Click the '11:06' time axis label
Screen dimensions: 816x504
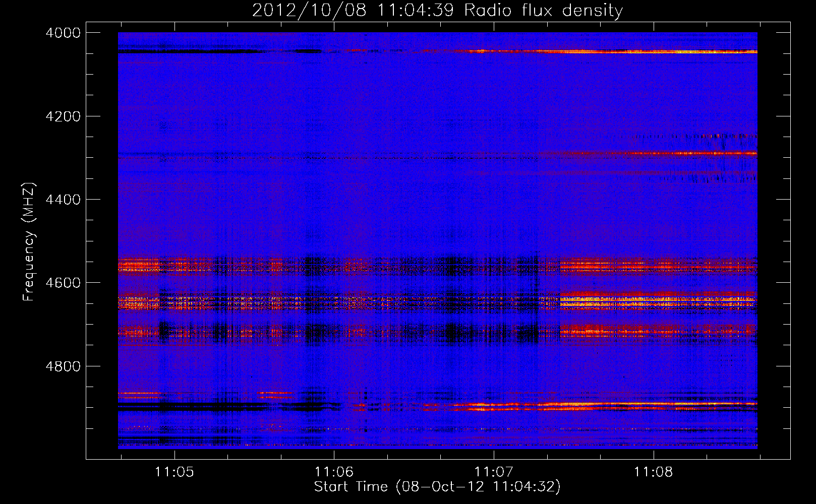coord(334,472)
